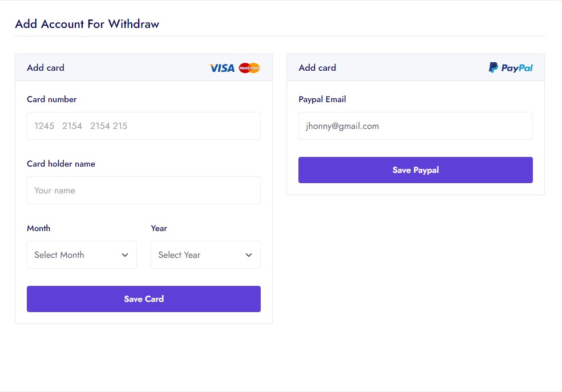Click the Select Month chevron arrow
The height and width of the screenshot is (392, 562).
coord(125,255)
